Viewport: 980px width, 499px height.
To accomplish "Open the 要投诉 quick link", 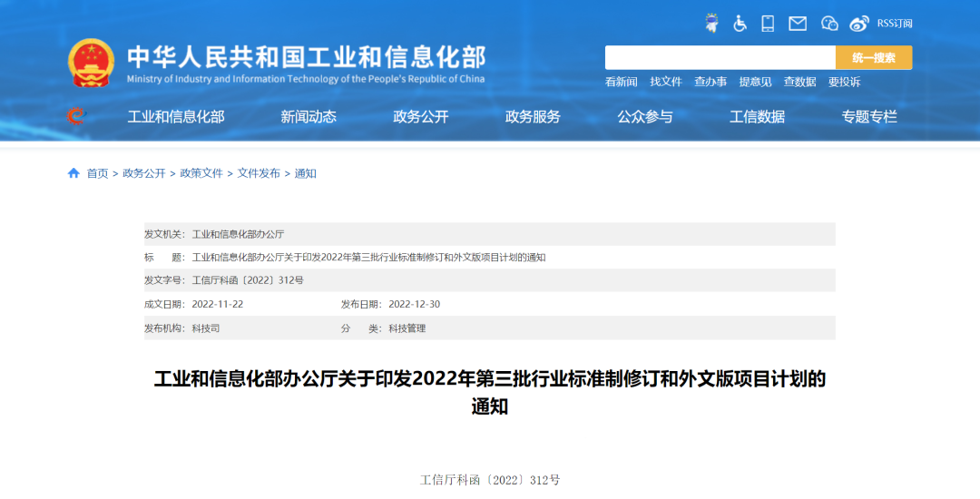I will [x=844, y=82].
